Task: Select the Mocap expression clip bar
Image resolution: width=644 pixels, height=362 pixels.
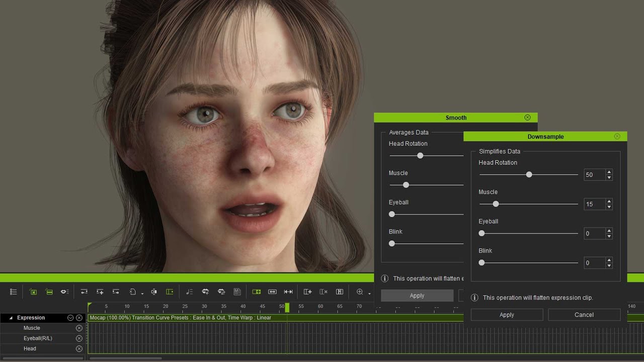Action: click(276, 318)
